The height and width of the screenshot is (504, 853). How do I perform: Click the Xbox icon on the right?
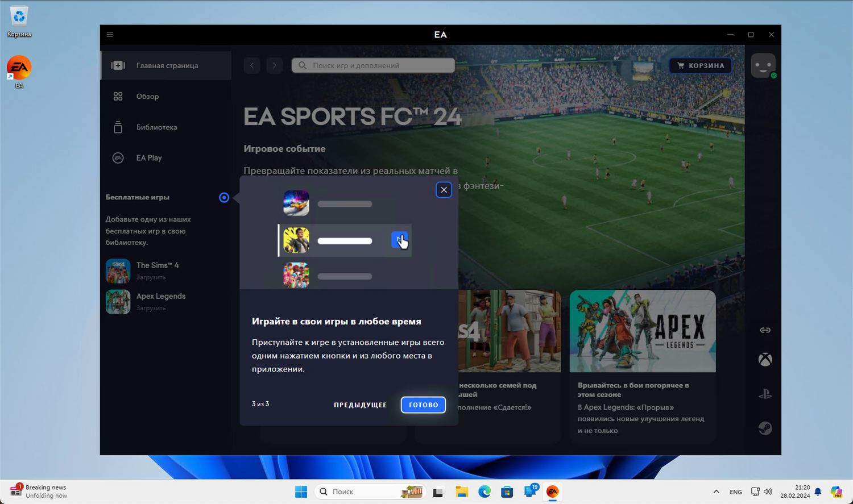tap(765, 360)
